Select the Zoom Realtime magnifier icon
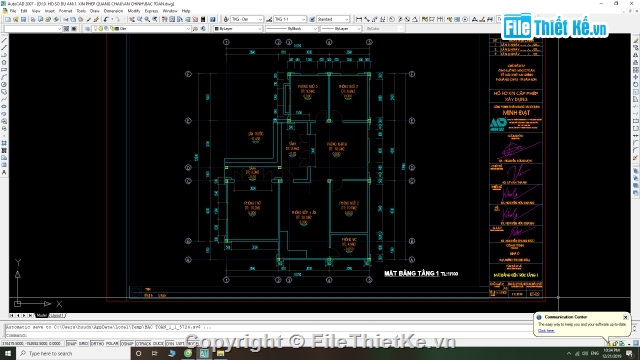 point(140,20)
